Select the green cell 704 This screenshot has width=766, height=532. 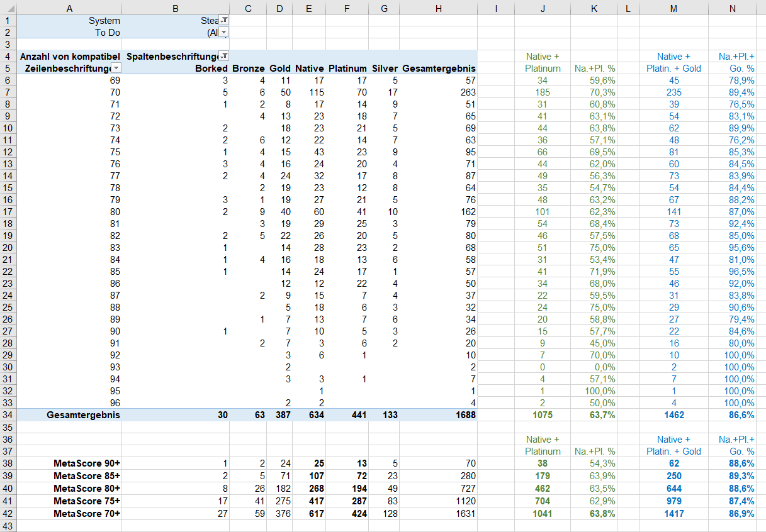click(543, 501)
